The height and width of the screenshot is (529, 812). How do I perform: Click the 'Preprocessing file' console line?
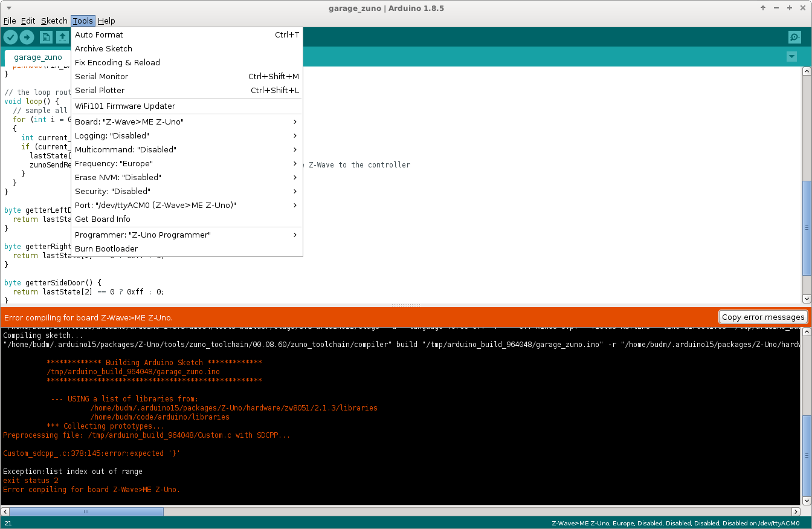tap(146, 435)
